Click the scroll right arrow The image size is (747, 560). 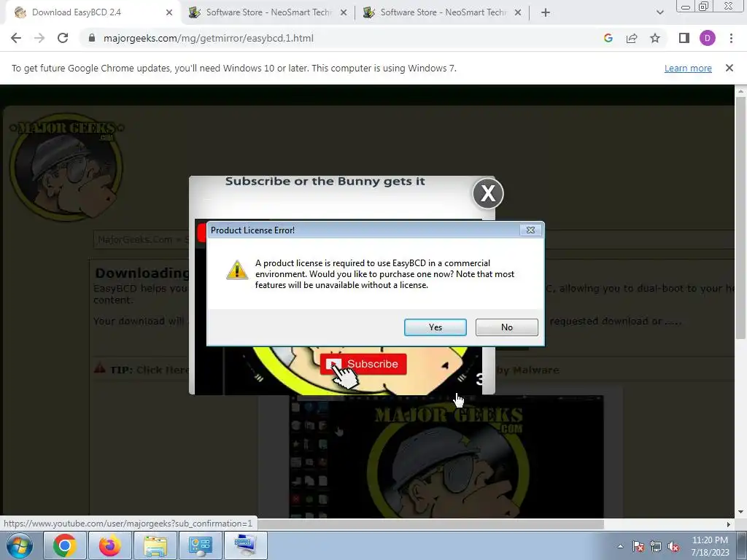pos(729,524)
